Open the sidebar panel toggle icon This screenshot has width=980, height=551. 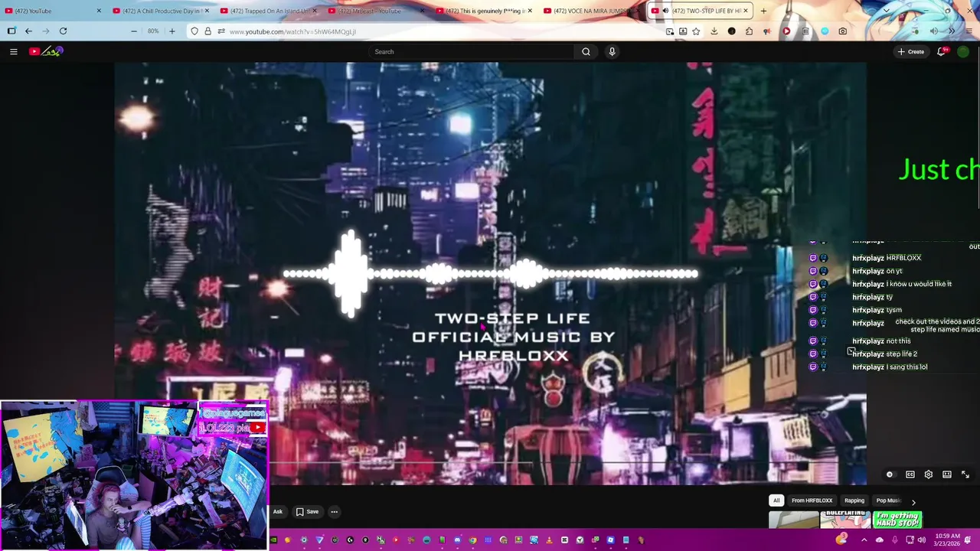(11, 31)
